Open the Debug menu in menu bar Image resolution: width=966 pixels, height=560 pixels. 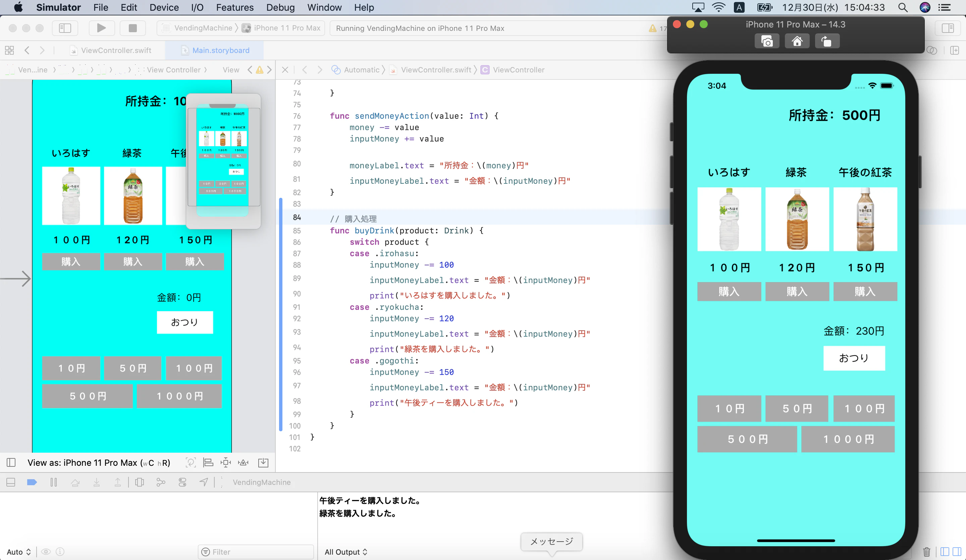point(280,7)
